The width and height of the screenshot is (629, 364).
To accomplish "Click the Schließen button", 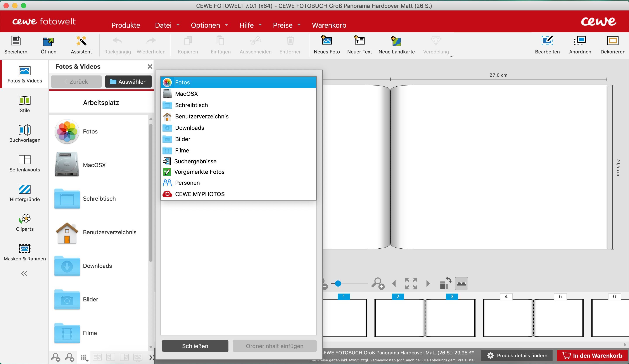I will (x=195, y=346).
